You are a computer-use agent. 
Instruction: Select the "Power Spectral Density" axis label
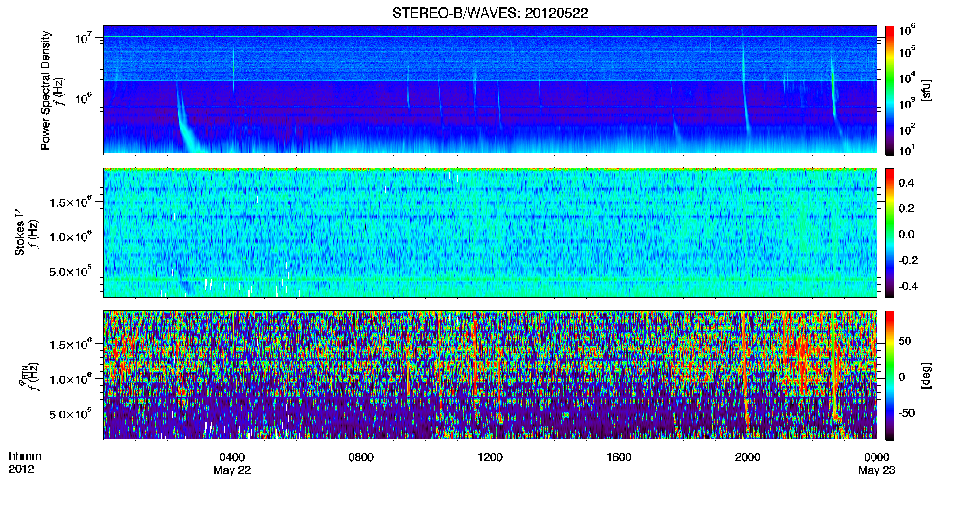[45, 90]
